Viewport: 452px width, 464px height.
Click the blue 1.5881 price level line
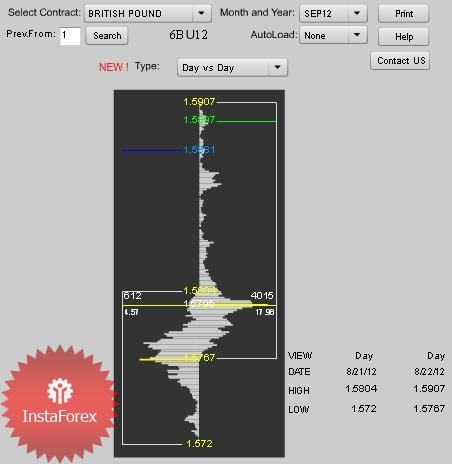click(153, 150)
